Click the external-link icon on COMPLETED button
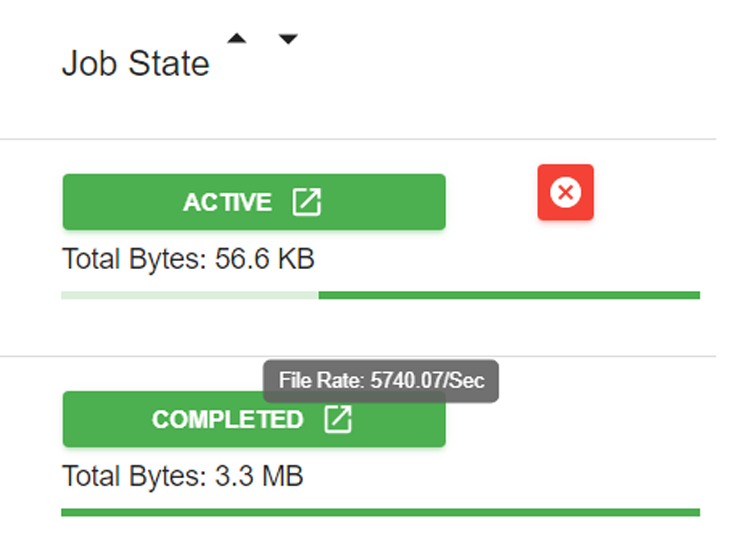 [338, 419]
